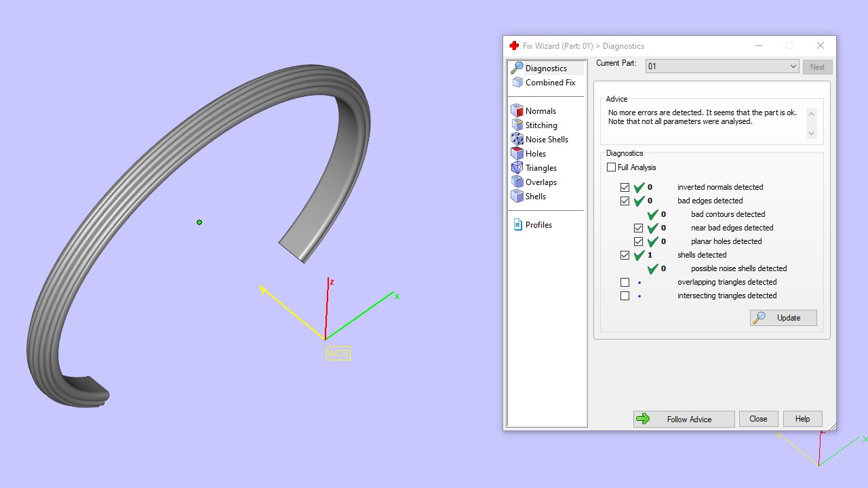Open the Profiles page
Screen dimensions: 868x488
pos(538,224)
